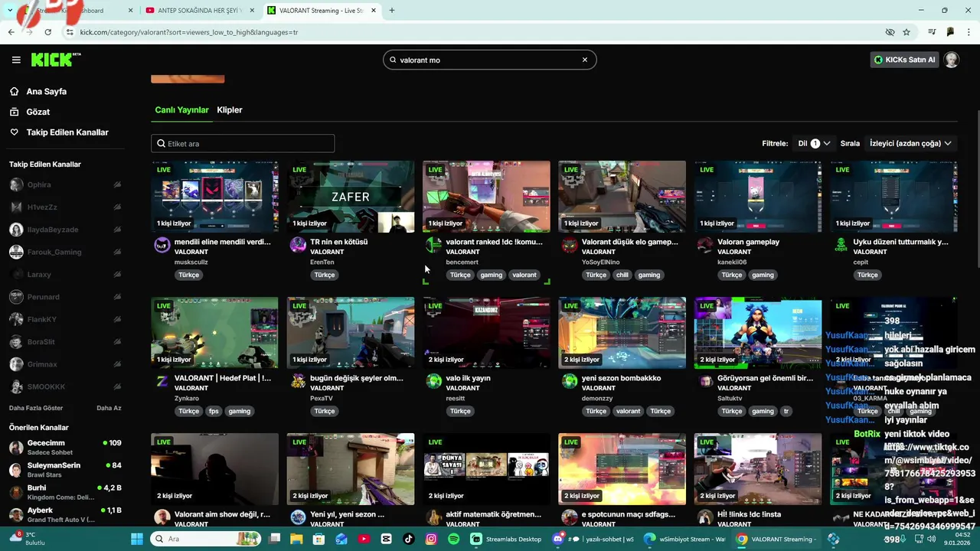Click the bencemert channel avatar
980x551 pixels.
pyautogui.click(x=433, y=245)
